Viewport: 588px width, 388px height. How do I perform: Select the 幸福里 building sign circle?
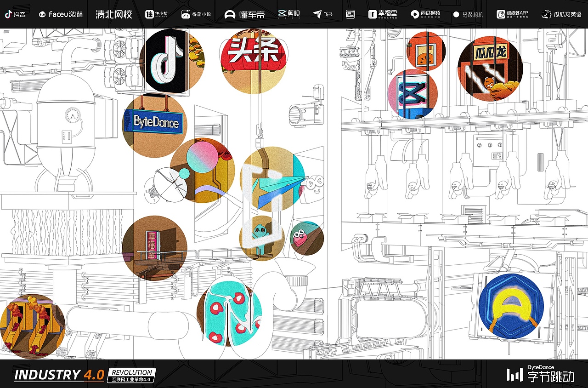[154, 248]
